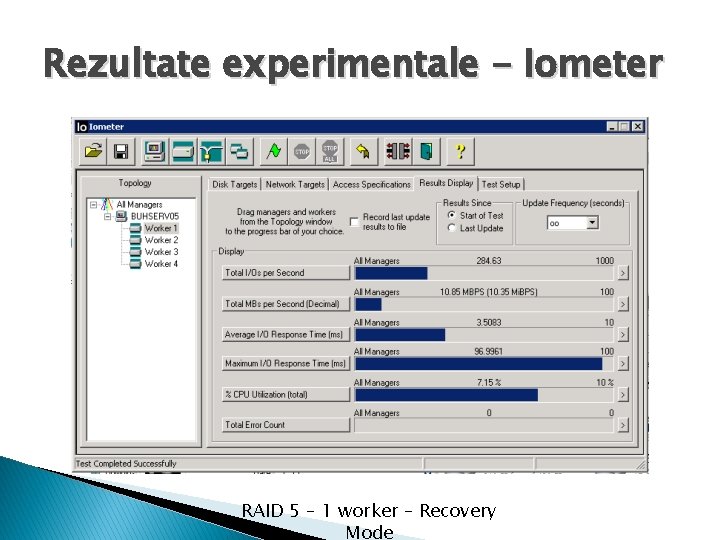The width and height of the screenshot is (720, 540).
Task: Select the Results Display tab
Action: [x=446, y=183]
